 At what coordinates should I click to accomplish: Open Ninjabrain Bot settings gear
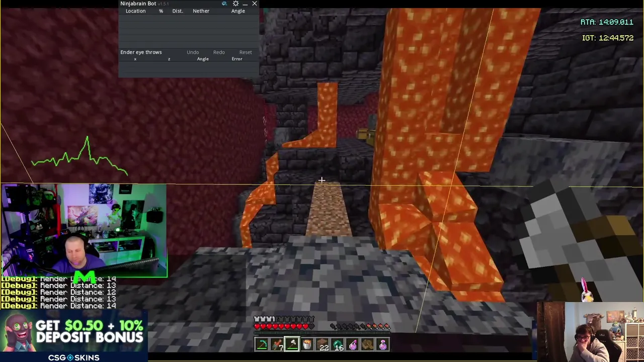pos(235,4)
